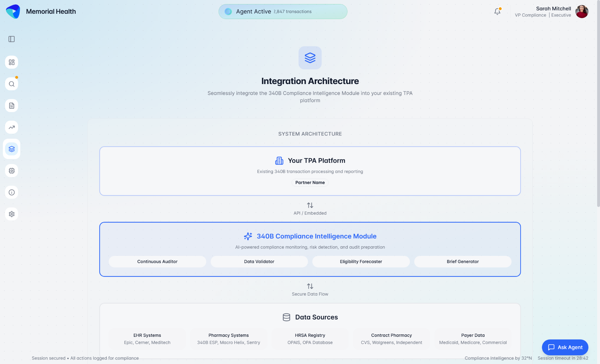Click the 340B Compliance Intelligence Module title
The height and width of the screenshot is (364, 600).
(317, 236)
